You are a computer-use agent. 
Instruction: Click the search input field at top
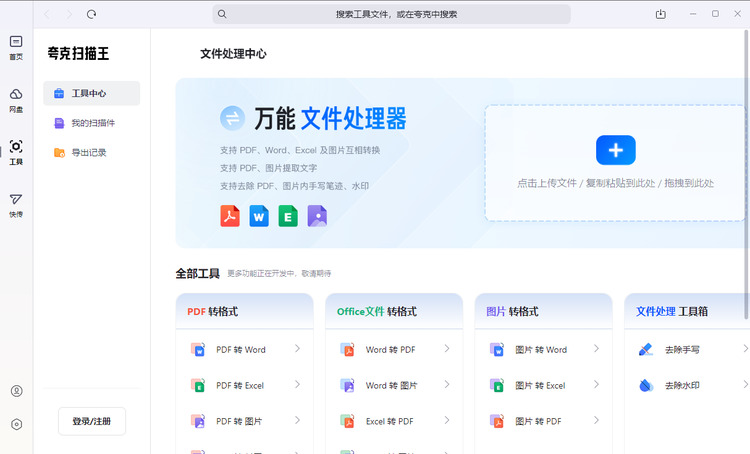coord(391,14)
